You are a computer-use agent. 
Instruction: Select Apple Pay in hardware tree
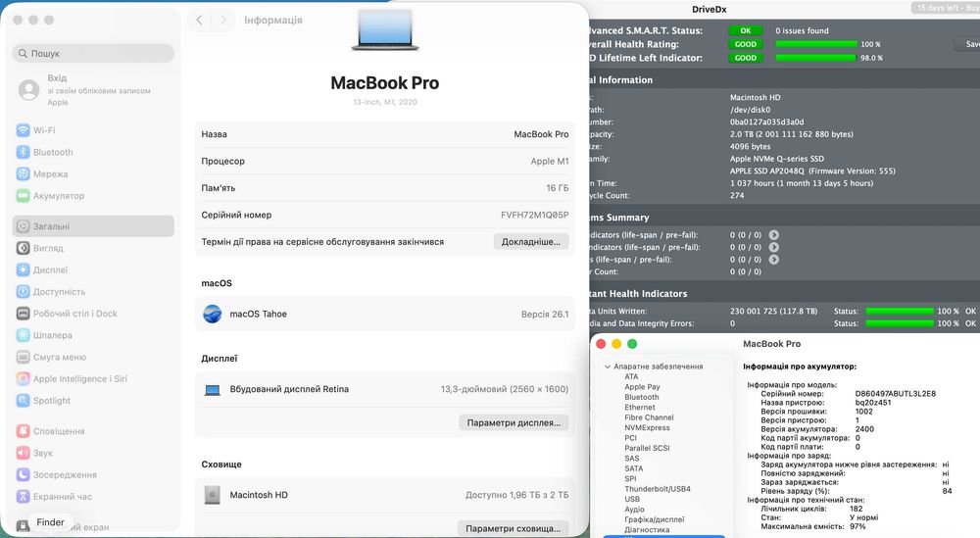coord(642,387)
